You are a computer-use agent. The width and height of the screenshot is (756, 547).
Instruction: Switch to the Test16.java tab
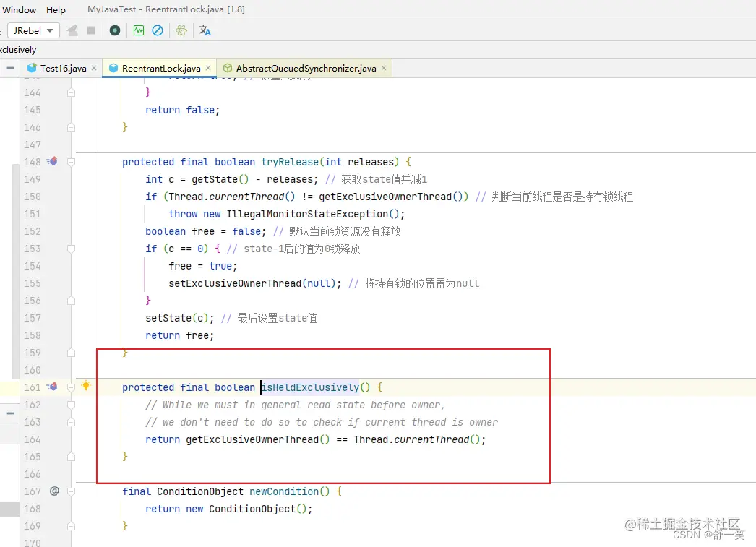pos(63,69)
